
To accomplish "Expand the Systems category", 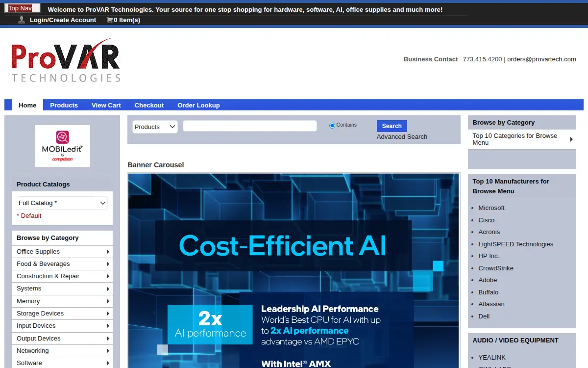I will 62,289.
